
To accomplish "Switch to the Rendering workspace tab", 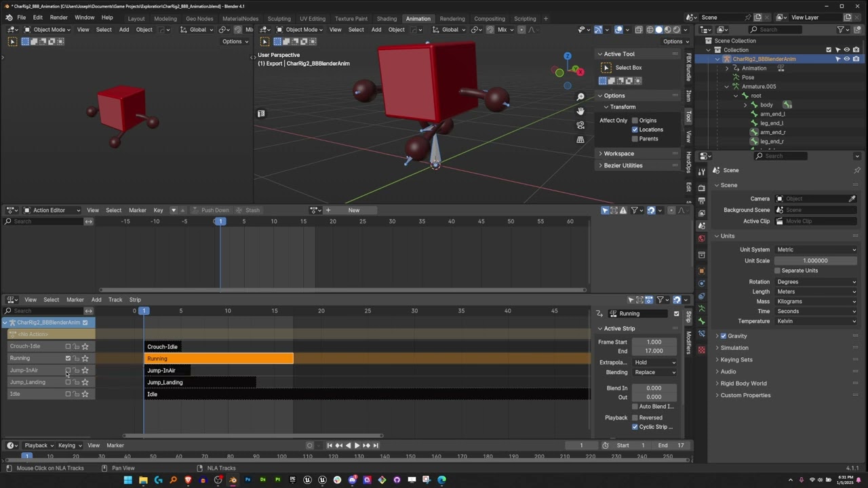I will click(452, 19).
